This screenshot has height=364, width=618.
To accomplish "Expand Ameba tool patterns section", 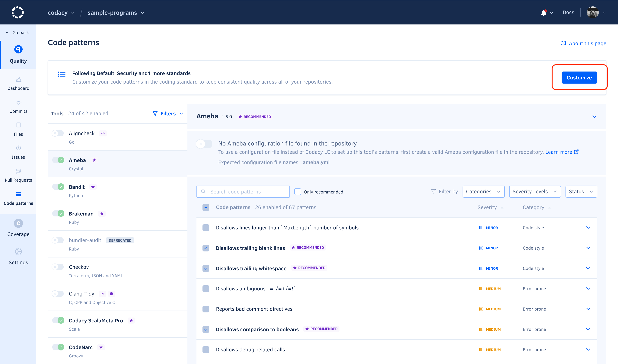I will click(595, 117).
